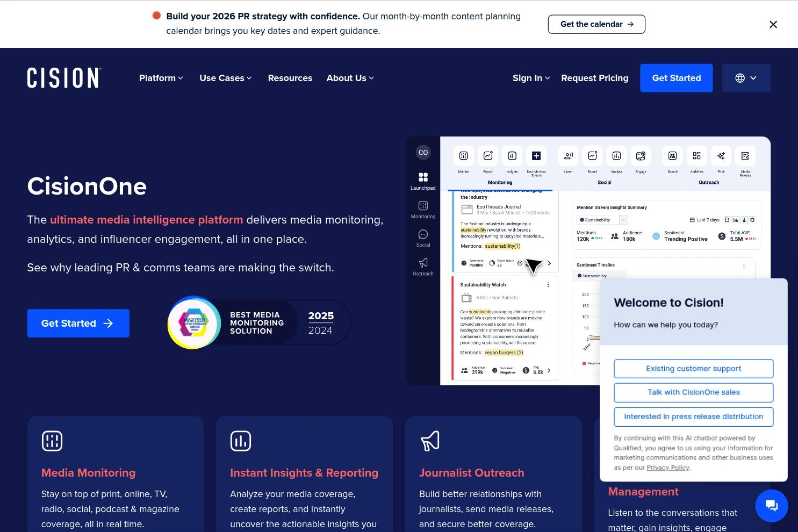Open the three-dot menu on Sentiment Timeline
Screen dimensions: 798x532
pyautogui.click(x=744, y=266)
